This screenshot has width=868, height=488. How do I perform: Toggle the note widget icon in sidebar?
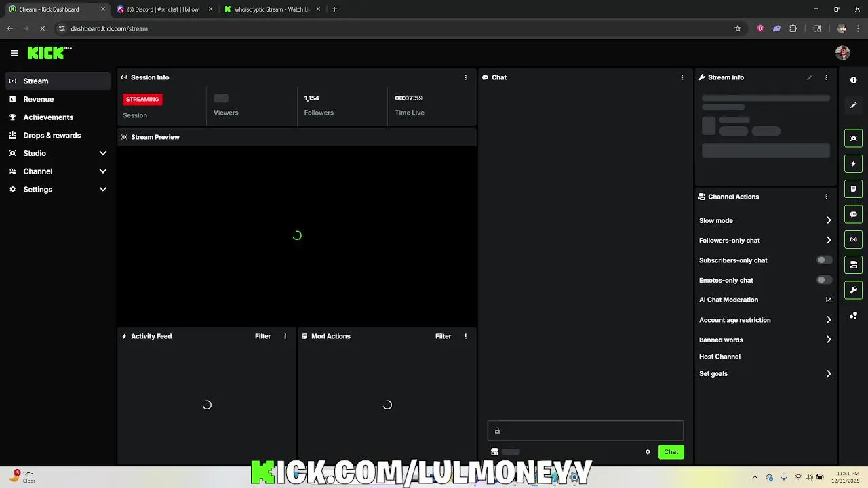point(854,188)
